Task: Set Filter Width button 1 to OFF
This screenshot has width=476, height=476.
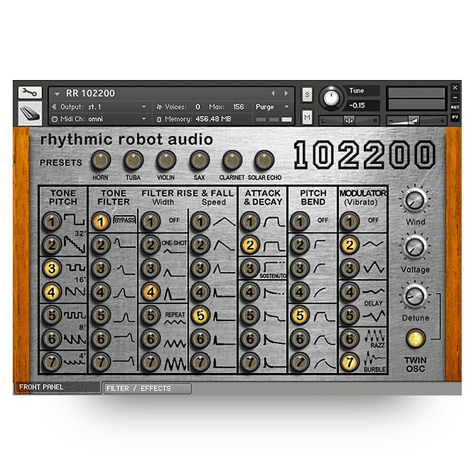Action: click(151, 221)
